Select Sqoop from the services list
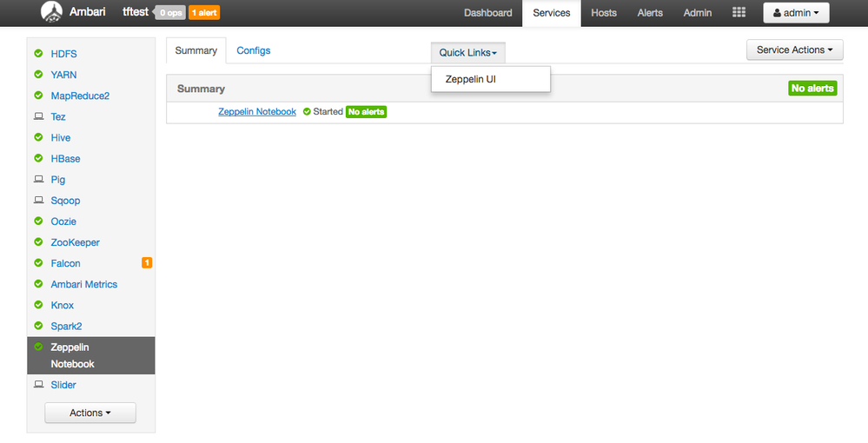This screenshot has width=868, height=443. pos(65,201)
